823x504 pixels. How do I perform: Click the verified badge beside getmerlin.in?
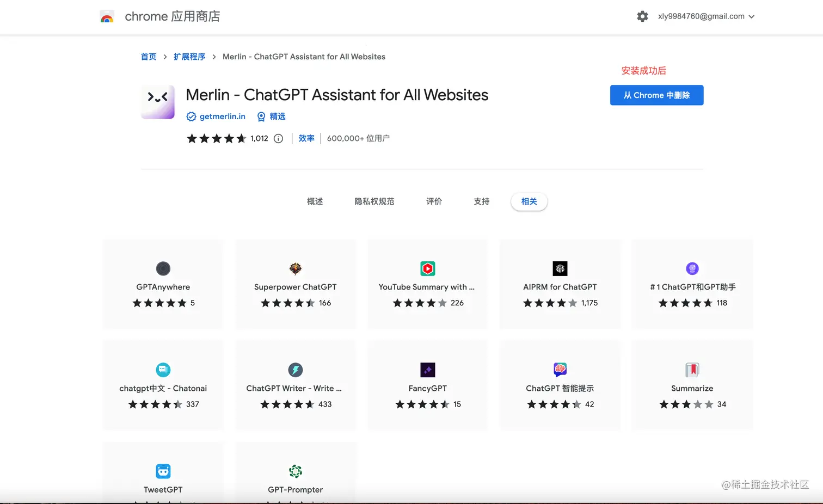click(x=191, y=116)
